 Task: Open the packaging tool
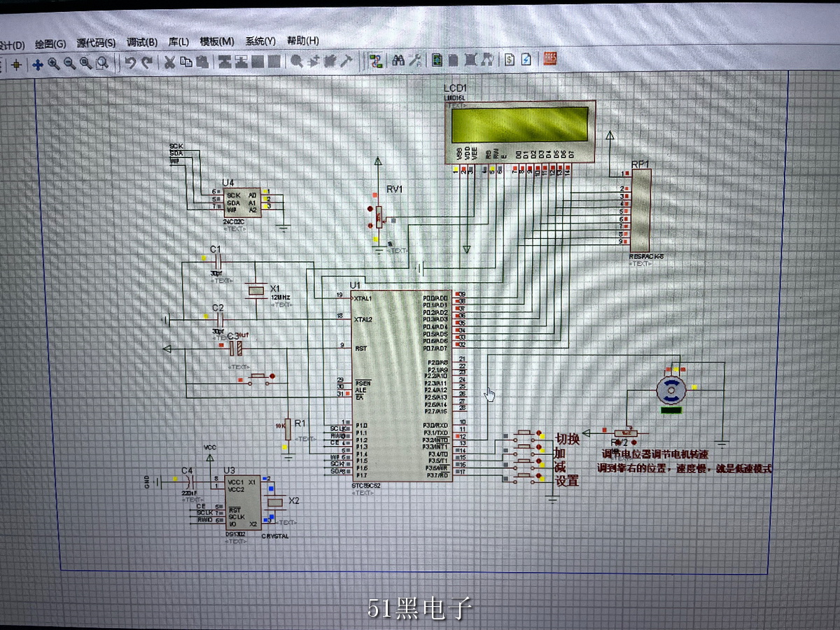pyautogui.click(x=330, y=61)
